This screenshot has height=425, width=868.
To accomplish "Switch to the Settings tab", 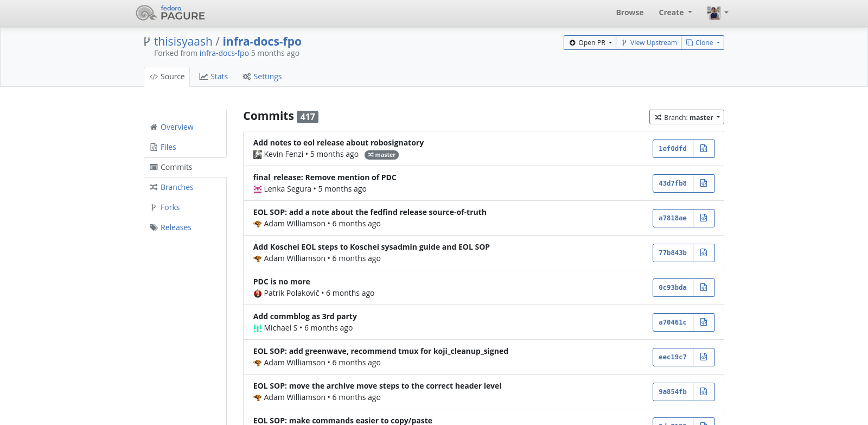I will pos(262,77).
